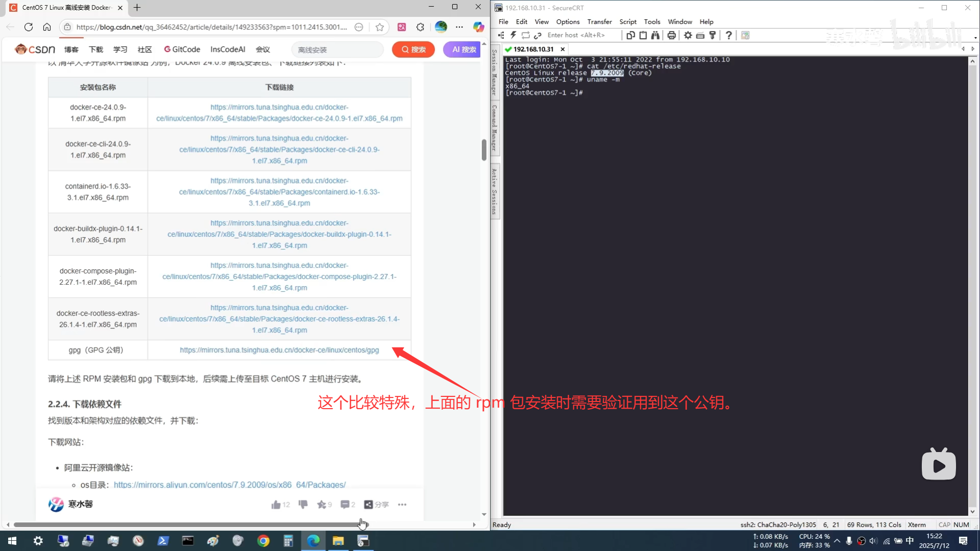
Task: Click the Help question mark icon
Action: (729, 35)
